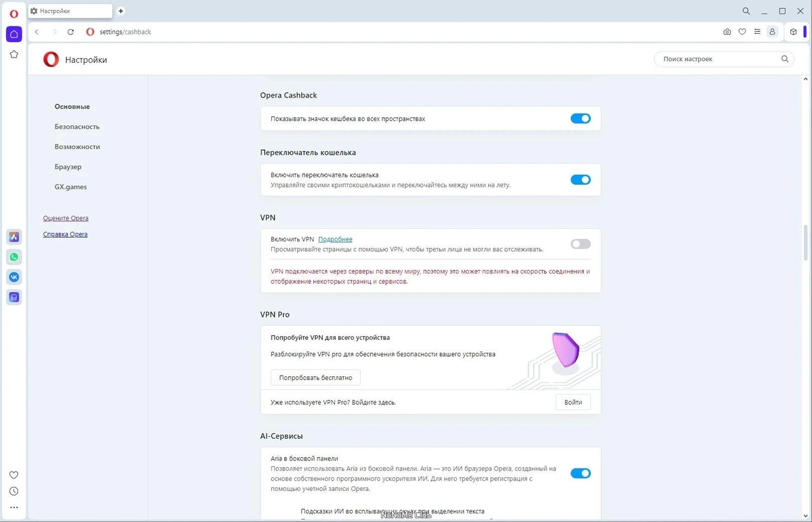812x522 pixels.
Task: Take a snapshot with camera icon
Action: pos(727,32)
